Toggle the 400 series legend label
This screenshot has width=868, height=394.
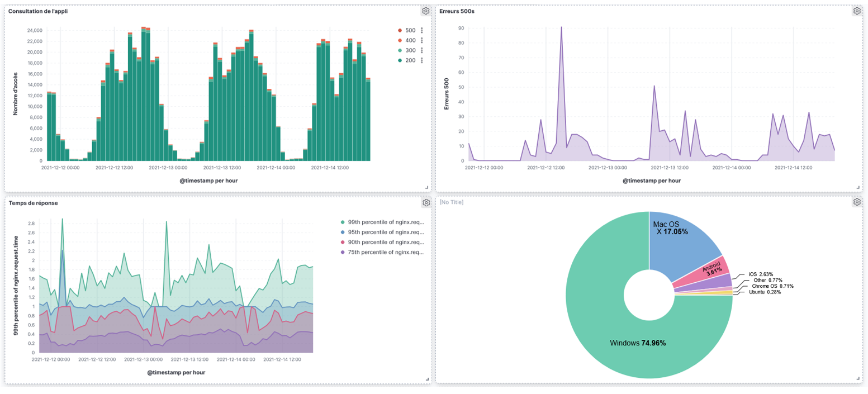pos(410,40)
